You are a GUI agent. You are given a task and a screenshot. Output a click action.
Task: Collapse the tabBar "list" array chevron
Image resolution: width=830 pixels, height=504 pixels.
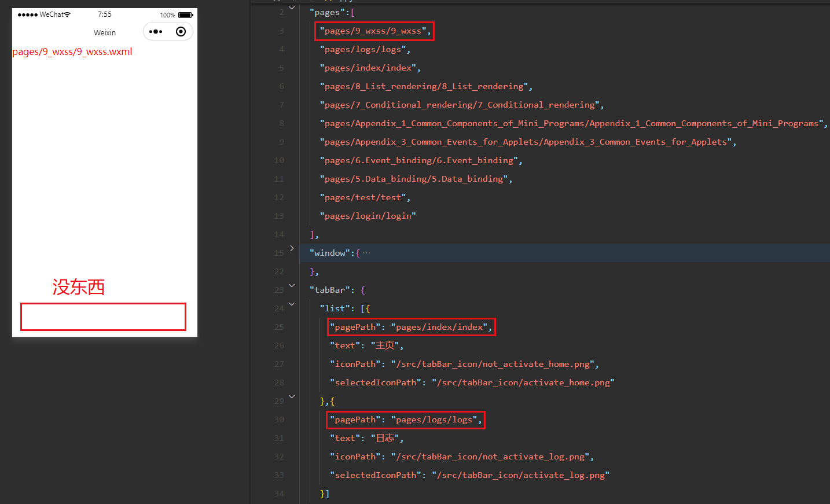coord(292,304)
